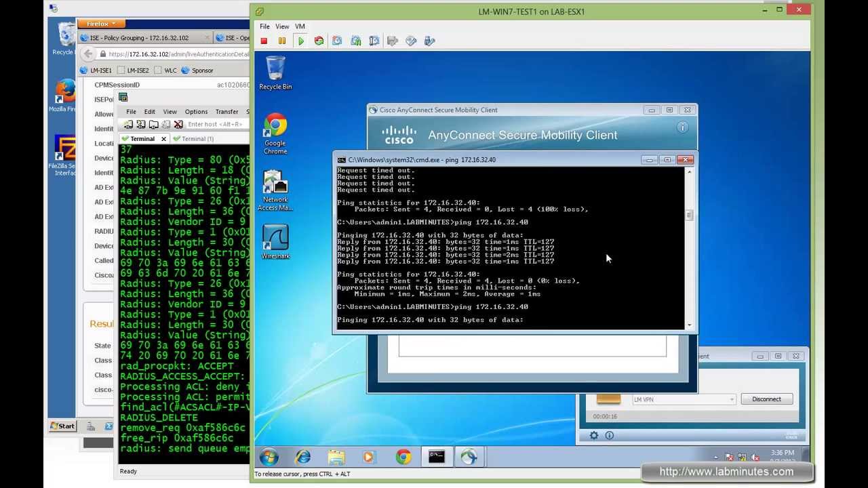Viewport: 868px width, 488px height.
Task: Open the View menu of the VM console
Action: pos(282,26)
